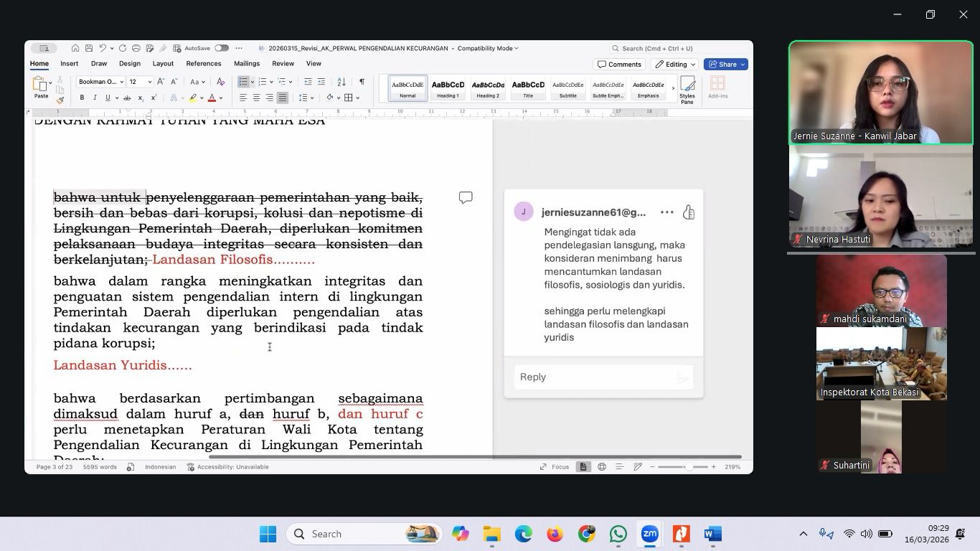Click the Sort A-Z icon

click(x=343, y=82)
